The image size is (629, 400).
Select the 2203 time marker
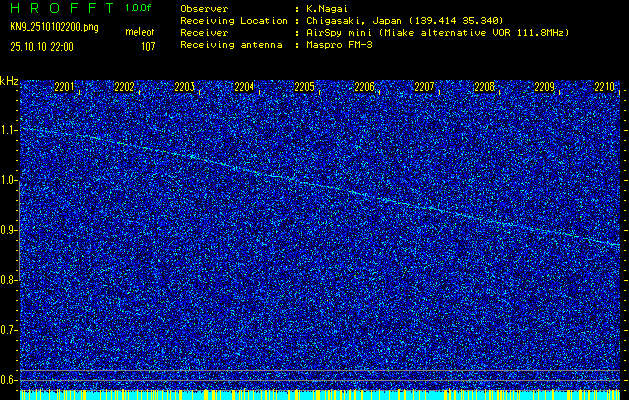pos(184,87)
